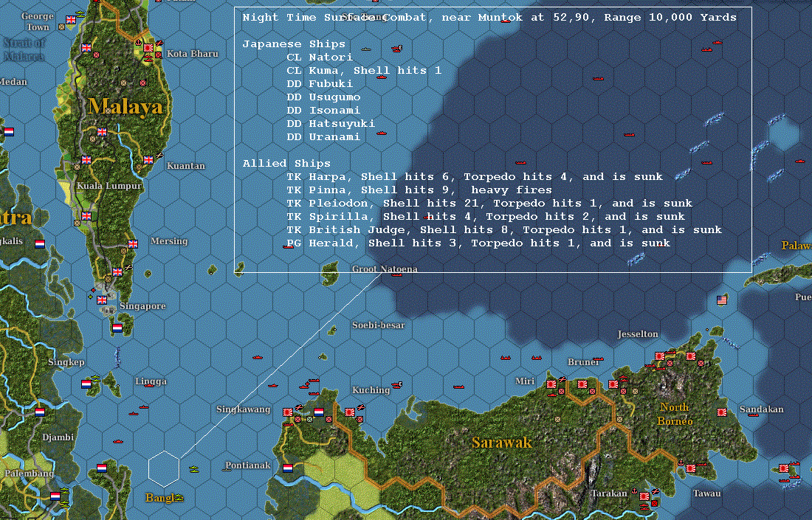Click the North Borneo region label
Image resolution: width=812 pixels, height=520 pixels.
pos(675,414)
